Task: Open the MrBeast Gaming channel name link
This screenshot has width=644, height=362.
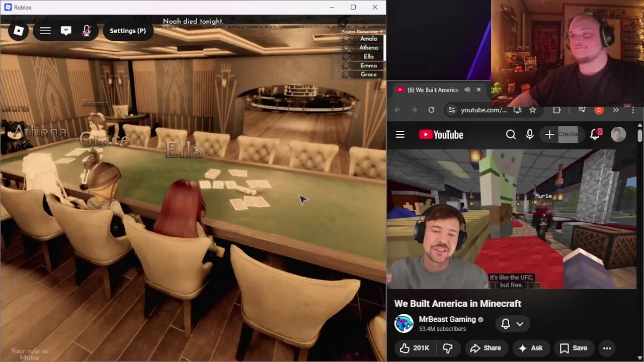Action: click(x=447, y=319)
